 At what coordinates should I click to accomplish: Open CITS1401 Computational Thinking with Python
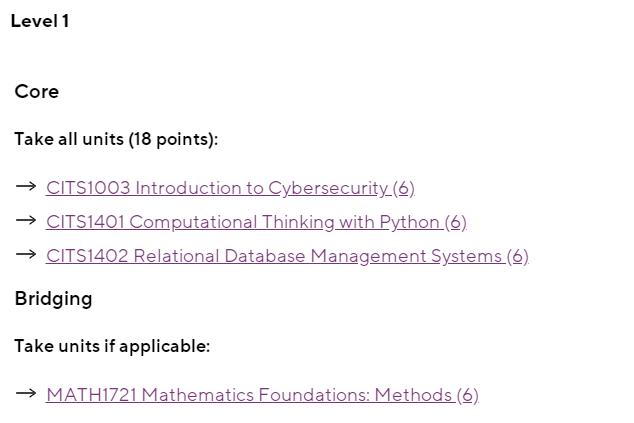coord(256,222)
